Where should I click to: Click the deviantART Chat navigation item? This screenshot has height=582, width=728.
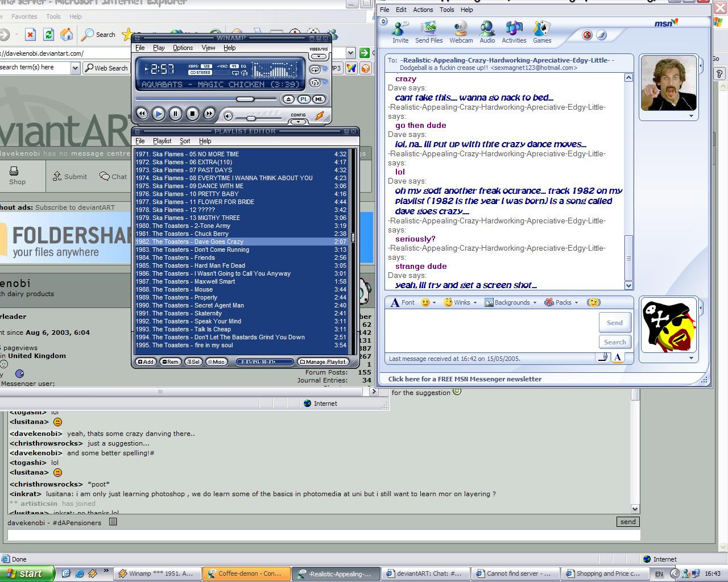[x=113, y=176]
